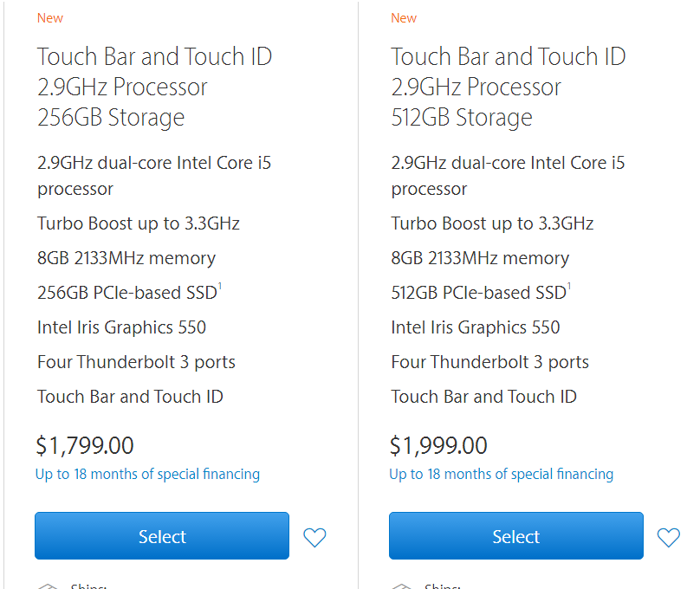This screenshot has height=589, width=700.
Task: Click the New label above the 512GB model
Action: [404, 17]
